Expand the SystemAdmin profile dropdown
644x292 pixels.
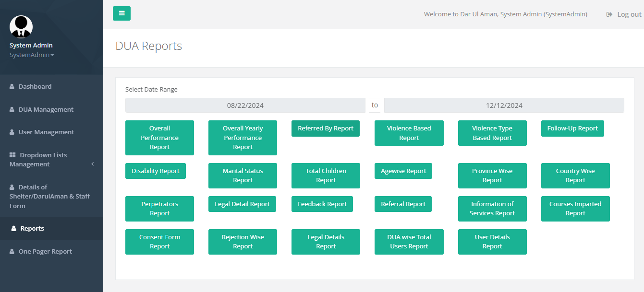pyautogui.click(x=32, y=55)
